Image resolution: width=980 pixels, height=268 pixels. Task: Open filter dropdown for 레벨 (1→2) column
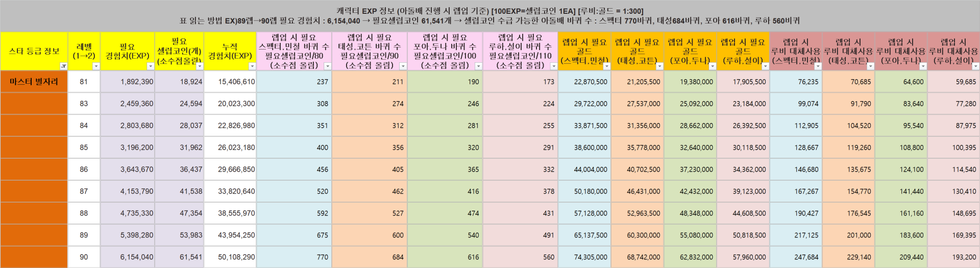(96, 66)
